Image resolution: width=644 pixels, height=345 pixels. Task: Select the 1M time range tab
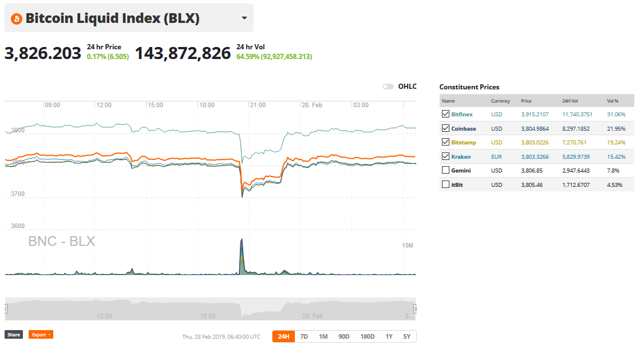[x=323, y=336]
